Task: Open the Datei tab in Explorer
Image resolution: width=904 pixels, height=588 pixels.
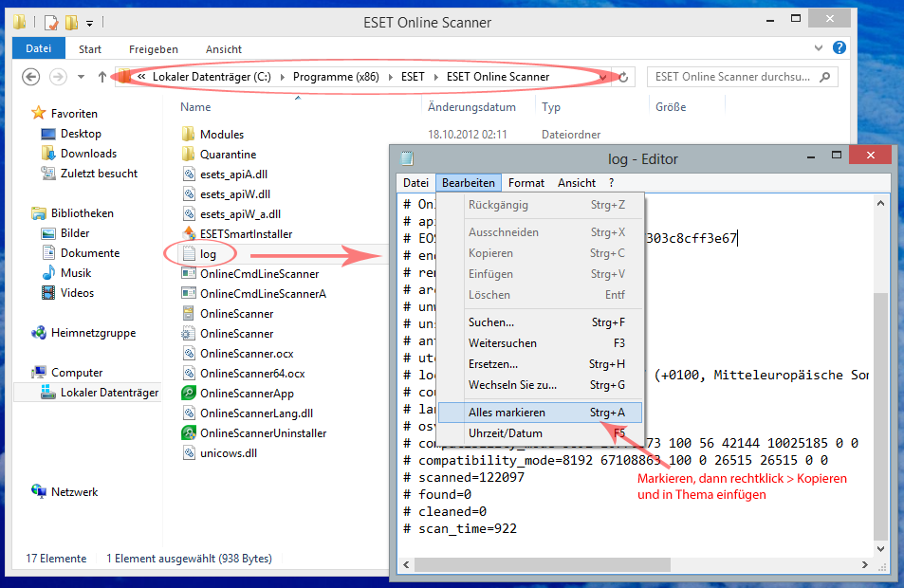Action: pyautogui.click(x=39, y=48)
